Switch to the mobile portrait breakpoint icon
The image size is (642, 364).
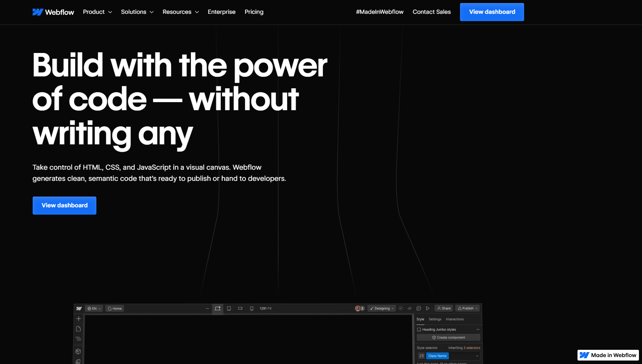252,308
